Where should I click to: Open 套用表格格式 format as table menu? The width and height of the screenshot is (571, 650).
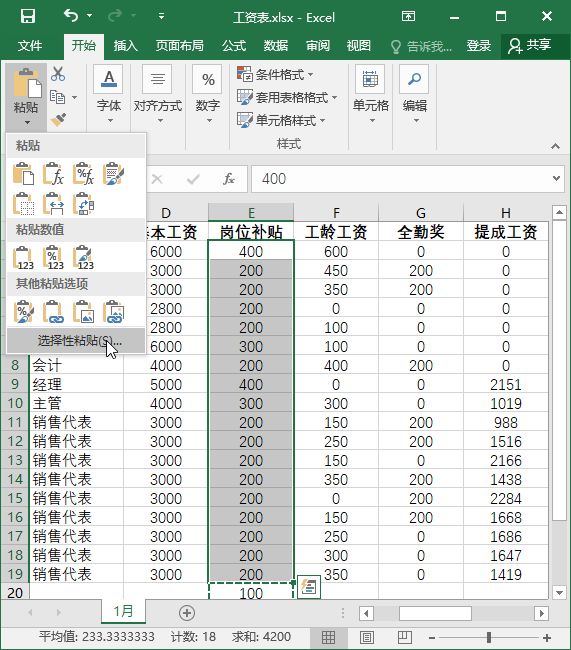287,97
